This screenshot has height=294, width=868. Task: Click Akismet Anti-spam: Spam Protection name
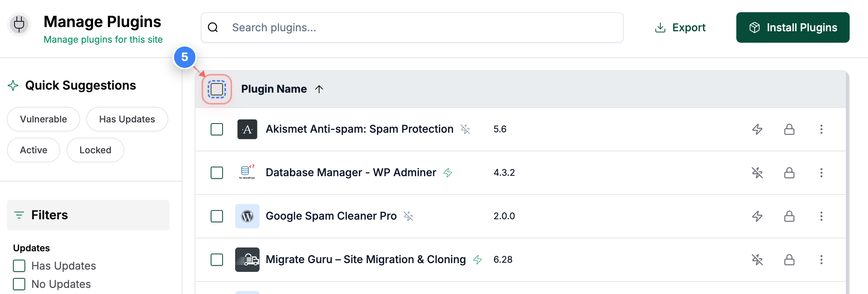point(360,129)
